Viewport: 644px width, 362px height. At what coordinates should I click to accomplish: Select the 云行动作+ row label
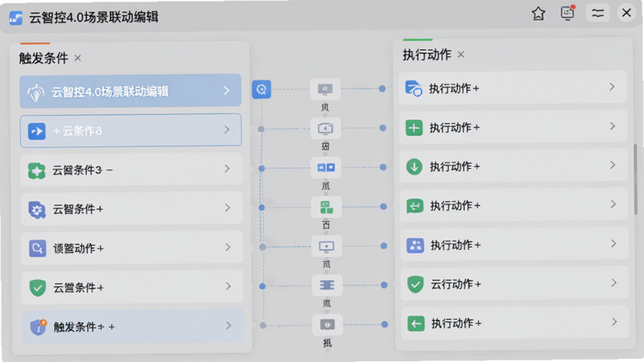point(456,284)
